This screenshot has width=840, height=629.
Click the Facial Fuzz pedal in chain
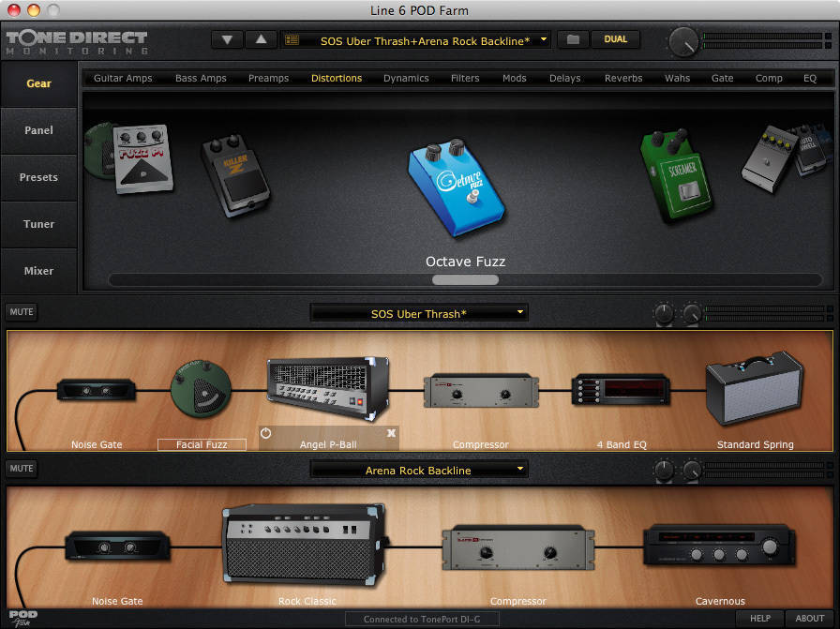202,392
